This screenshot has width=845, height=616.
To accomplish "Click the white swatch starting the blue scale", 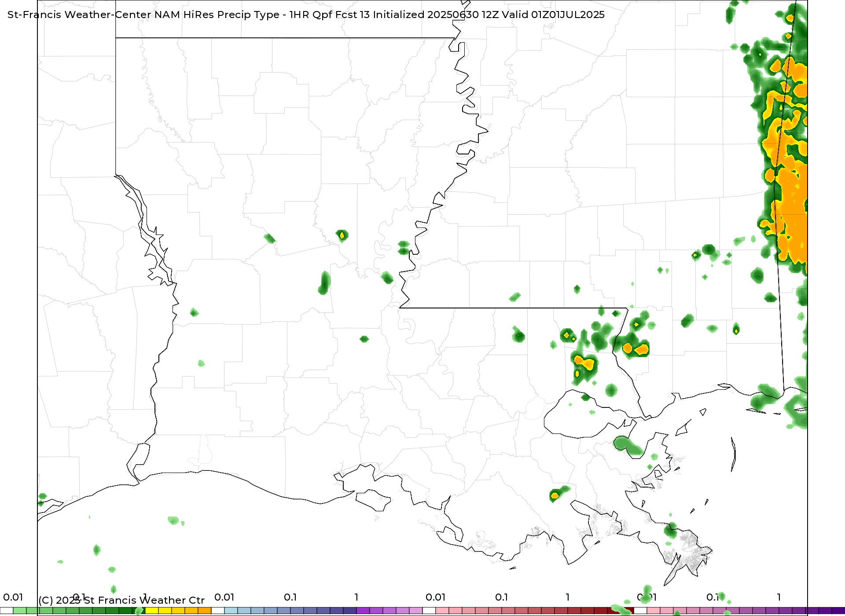I will [218, 611].
